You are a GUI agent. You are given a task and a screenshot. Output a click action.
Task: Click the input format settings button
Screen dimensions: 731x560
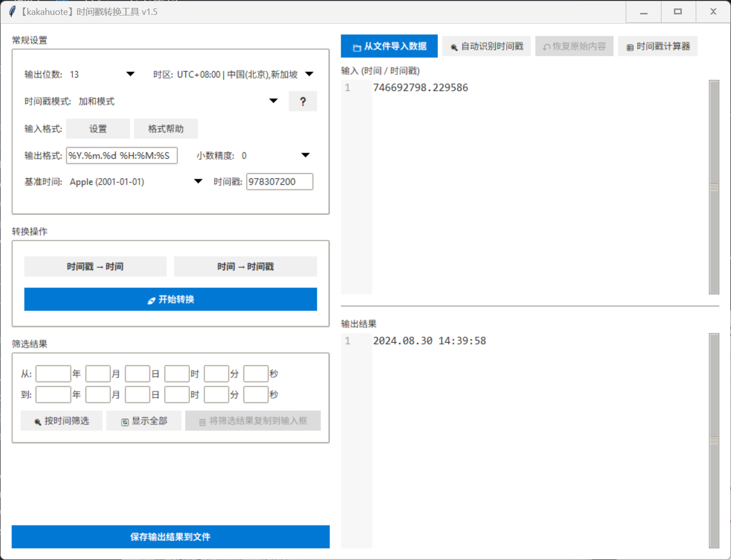pyautogui.click(x=98, y=129)
